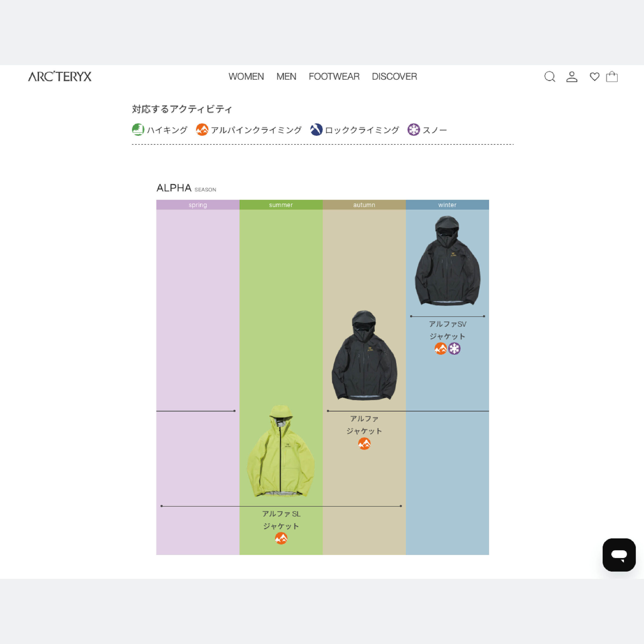Click the purple snow legend icon
644x644 pixels.
pyautogui.click(x=414, y=130)
